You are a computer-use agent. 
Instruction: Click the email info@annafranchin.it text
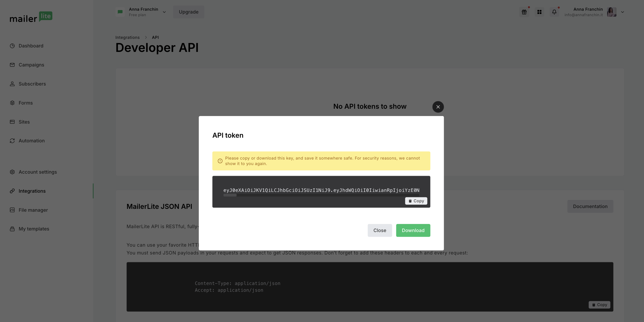pyautogui.click(x=584, y=15)
